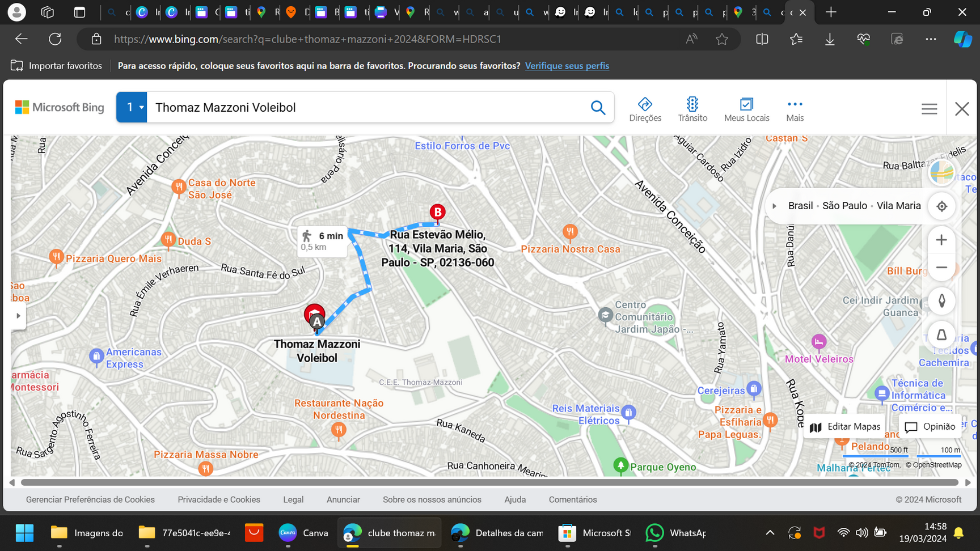
Task: Open WhatsApp from the taskbar
Action: (676, 533)
